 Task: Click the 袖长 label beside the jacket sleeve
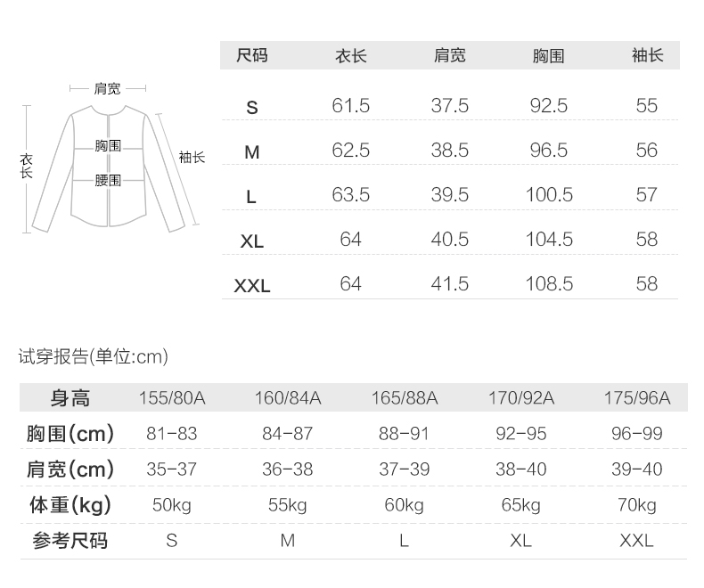(192, 158)
